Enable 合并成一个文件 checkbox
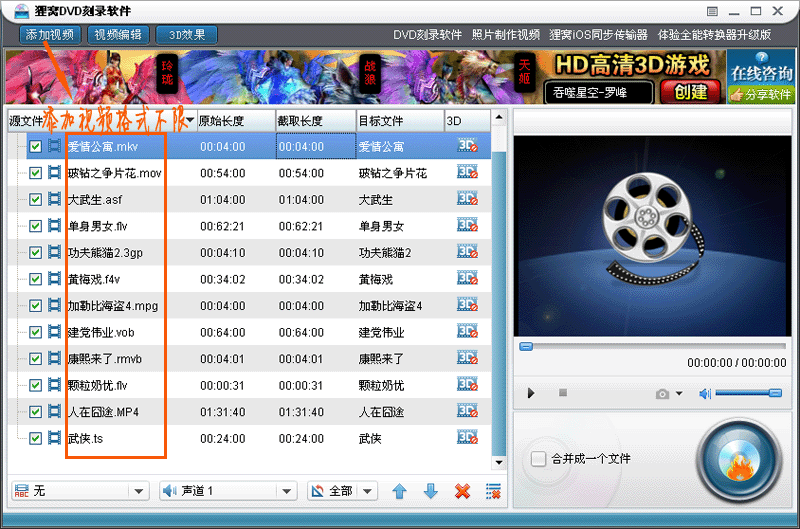Screen dimensions: 800x529 coord(538,459)
